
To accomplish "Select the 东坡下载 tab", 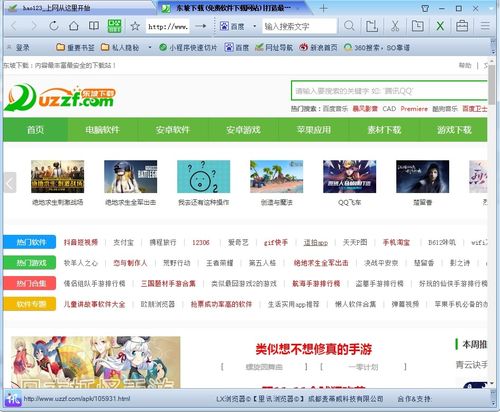I will click(x=233, y=8).
